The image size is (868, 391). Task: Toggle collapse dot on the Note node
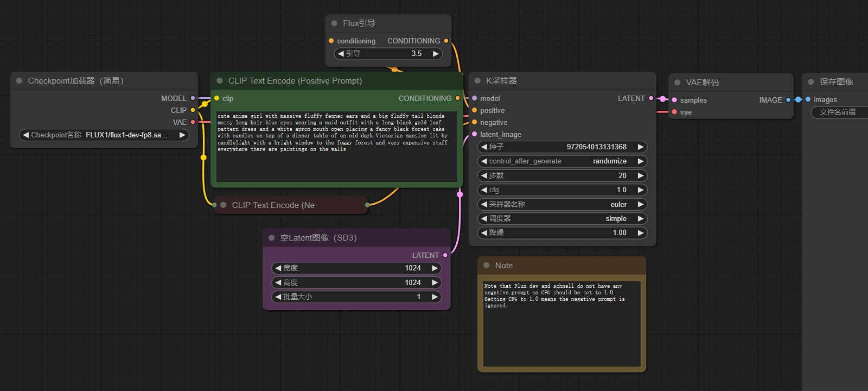[x=486, y=266]
